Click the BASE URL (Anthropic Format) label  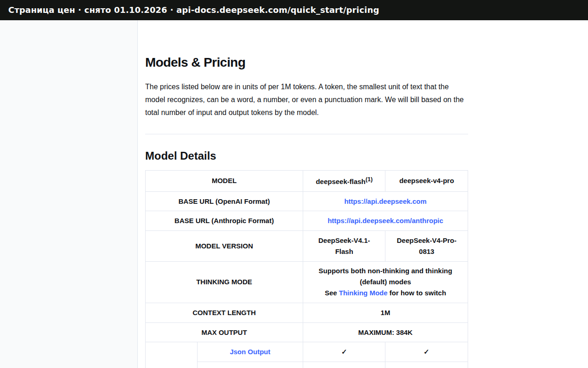tap(224, 221)
